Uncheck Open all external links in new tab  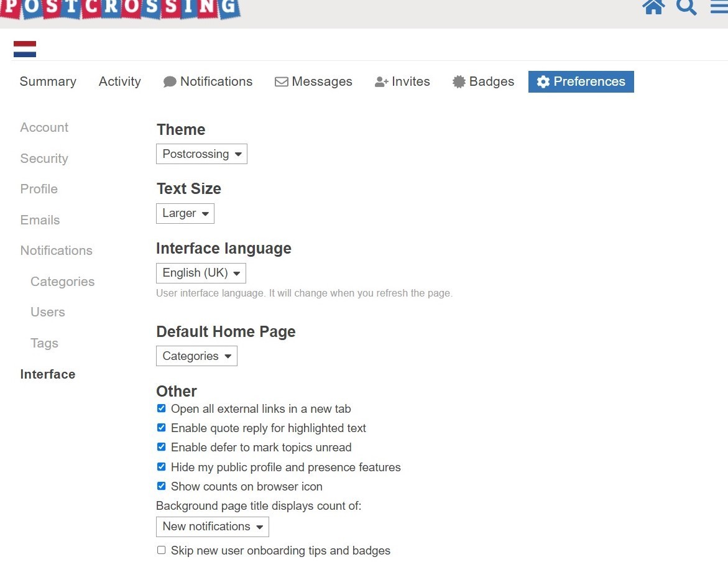pyautogui.click(x=162, y=408)
